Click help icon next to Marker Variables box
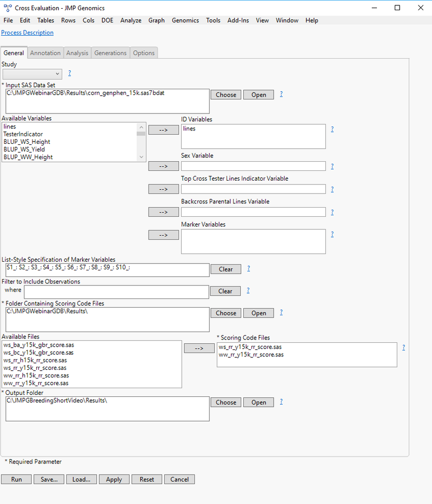This screenshot has width=432, height=504. [332, 234]
